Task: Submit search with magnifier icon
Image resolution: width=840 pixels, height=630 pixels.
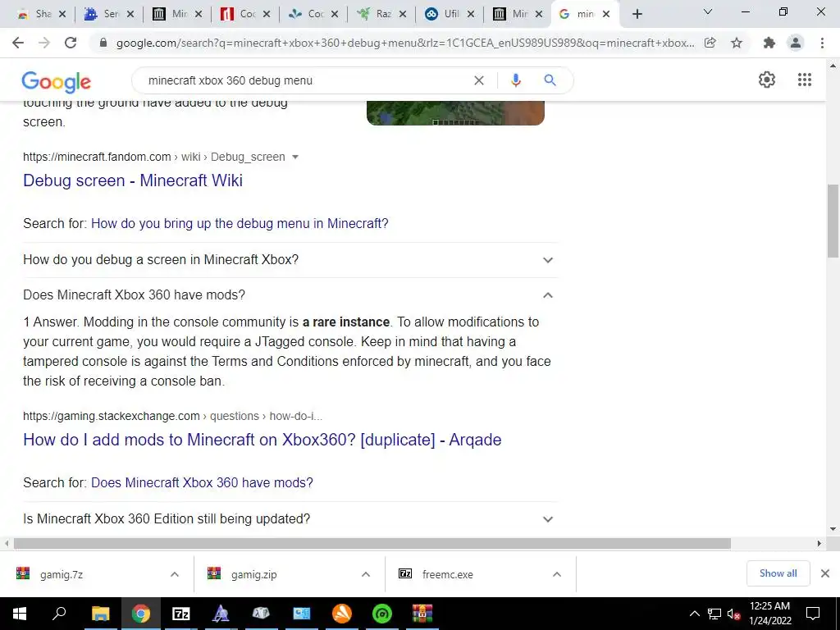Action: click(x=550, y=80)
